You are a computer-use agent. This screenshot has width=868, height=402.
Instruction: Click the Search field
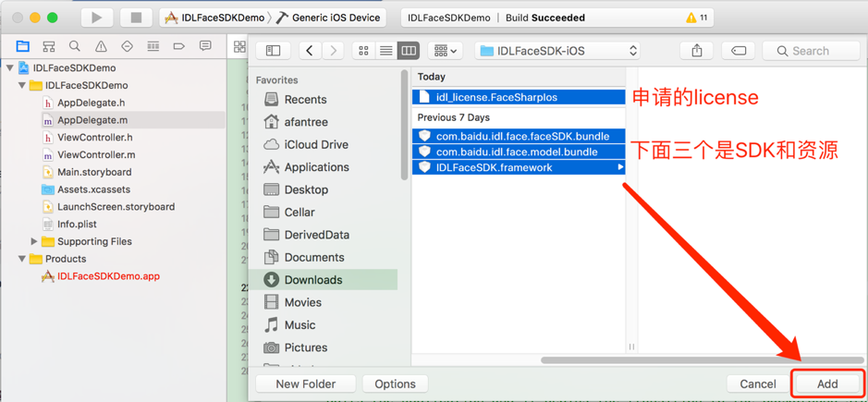pyautogui.click(x=811, y=51)
